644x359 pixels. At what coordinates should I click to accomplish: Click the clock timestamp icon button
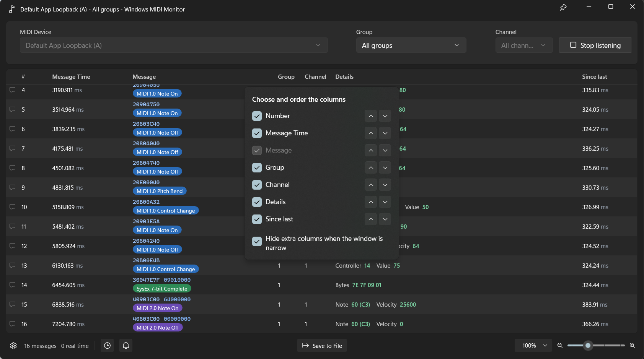(x=108, y=346)
